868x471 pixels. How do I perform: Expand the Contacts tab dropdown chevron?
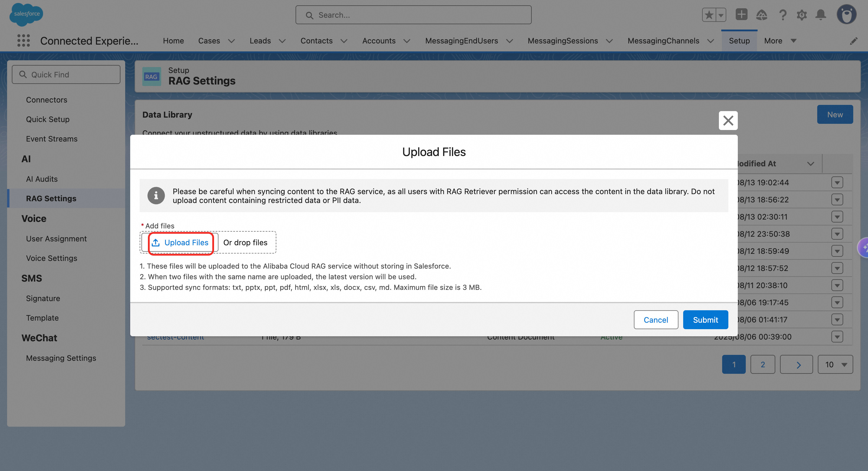(x=344, y=41)
